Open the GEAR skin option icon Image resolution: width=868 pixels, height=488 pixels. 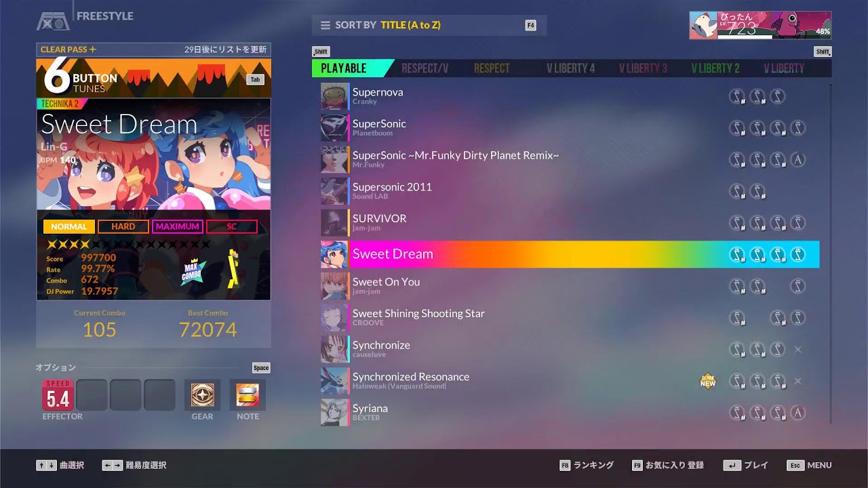202,395
